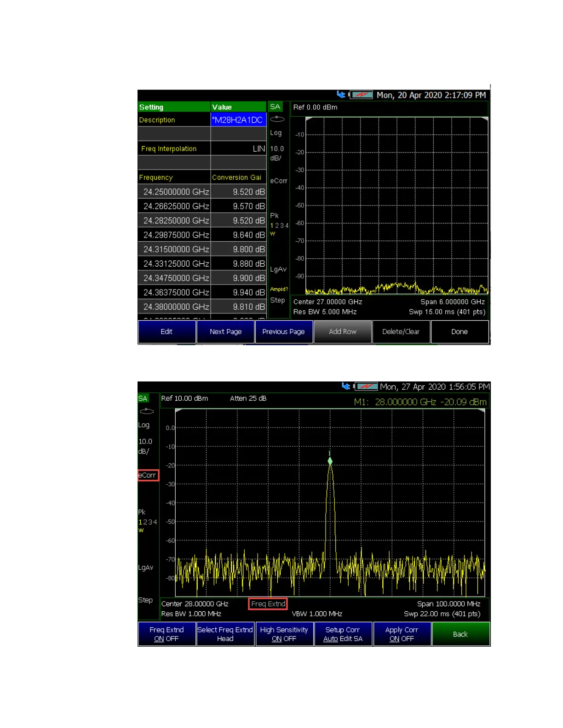Click the Edit softkey
The width and height of the screenshot is (563, 728).
point(167,331)
